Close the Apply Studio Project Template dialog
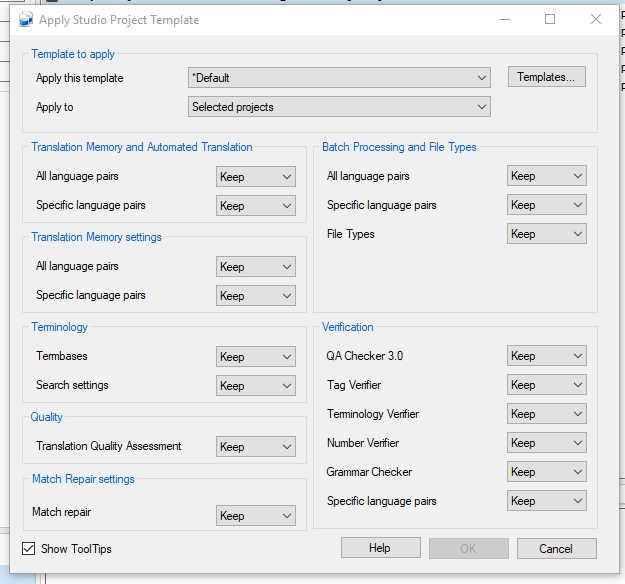625x584 pixels. point(596,19)
